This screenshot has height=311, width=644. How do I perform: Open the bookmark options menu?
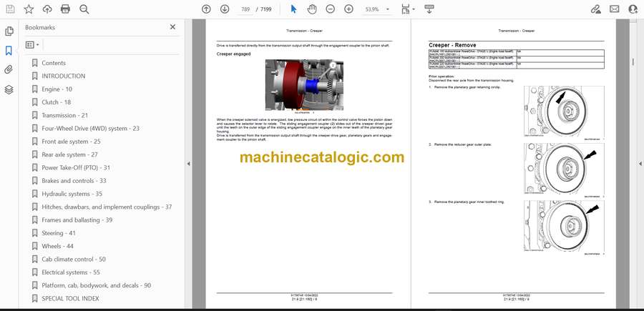(32, 45)
